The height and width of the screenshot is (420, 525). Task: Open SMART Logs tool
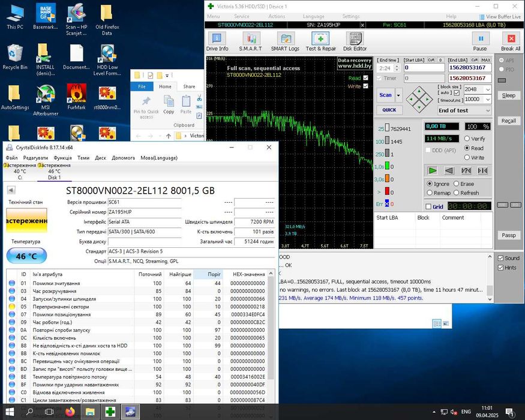coord(285,41)
